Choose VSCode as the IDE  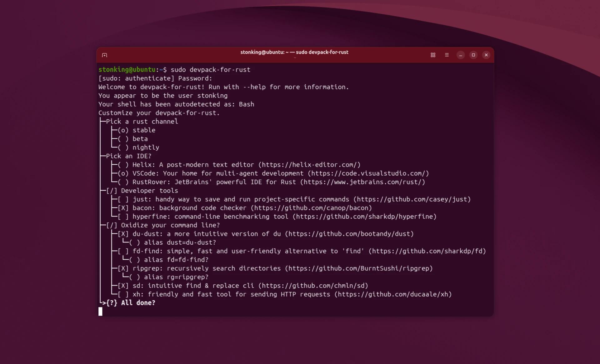pos(123,173)
